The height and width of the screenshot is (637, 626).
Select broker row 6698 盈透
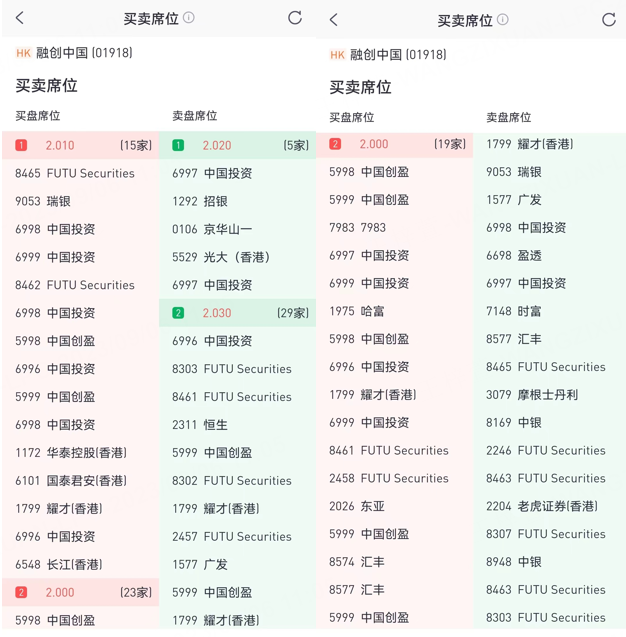(550, 256)
